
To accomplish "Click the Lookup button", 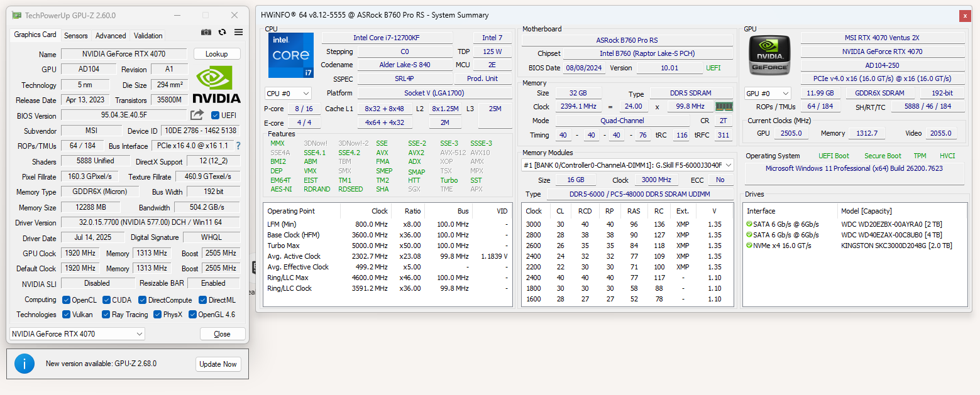I will click(217, 54).
